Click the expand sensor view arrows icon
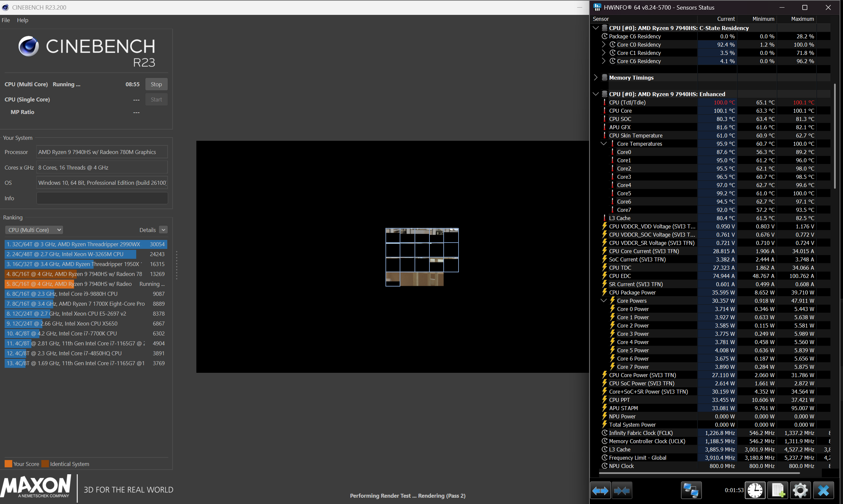The height and width of the screenshot is (504, 843). tap(600, 490)
